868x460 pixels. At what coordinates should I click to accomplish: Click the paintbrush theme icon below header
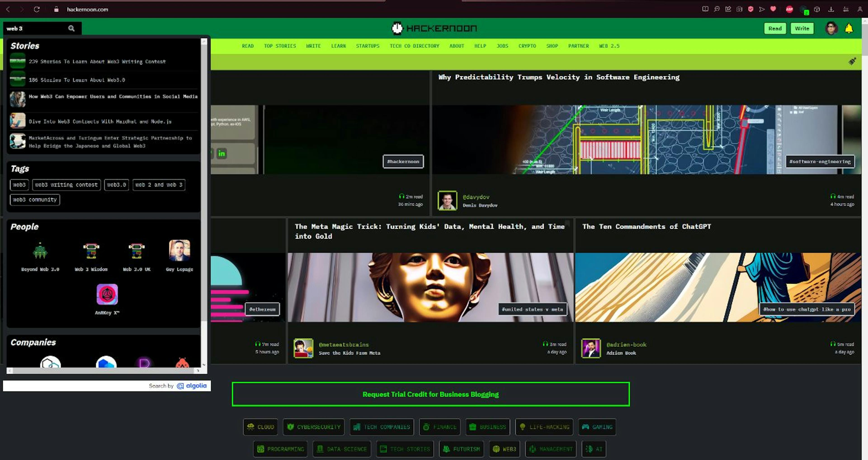click(x=852, y=61)
